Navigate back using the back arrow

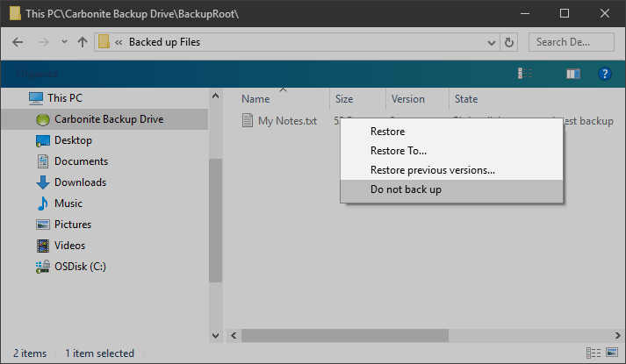coord(18,41)
